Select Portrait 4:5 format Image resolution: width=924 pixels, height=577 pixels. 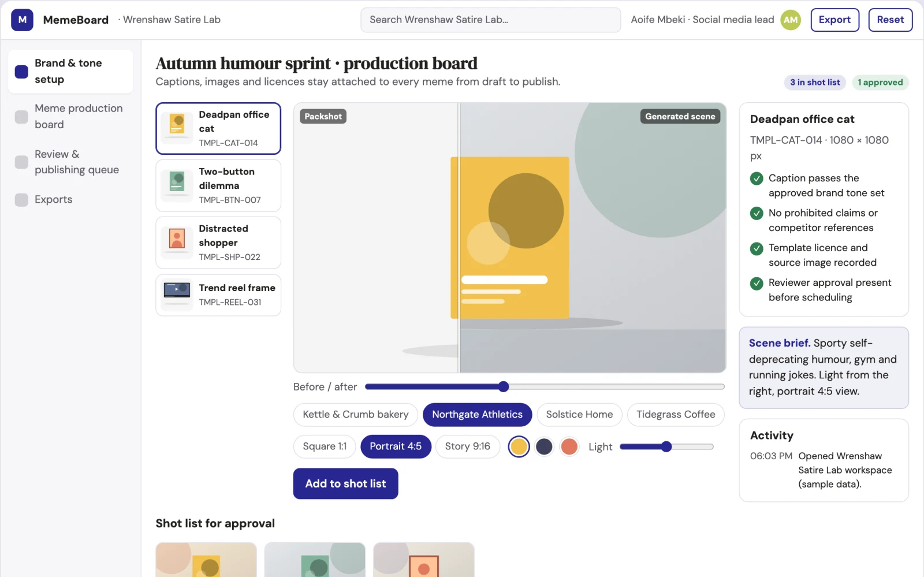pyautogui.click(x=396, y=446)
